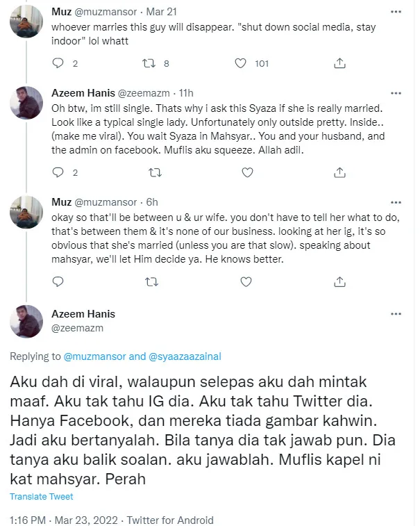Image resolution: width=420 pixels, height=526 pixels.
Task: Reply to Muz's 6h tweet
Action: point(58,282)
